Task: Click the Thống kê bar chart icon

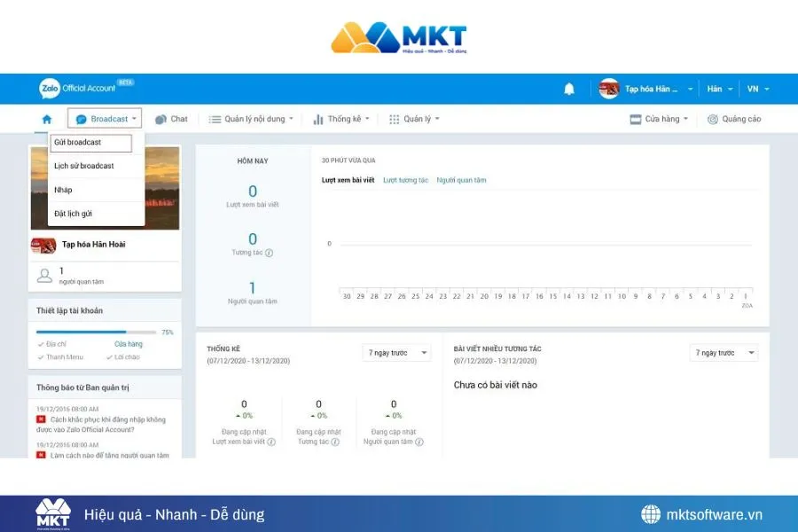Action: [x=317, y=118]
